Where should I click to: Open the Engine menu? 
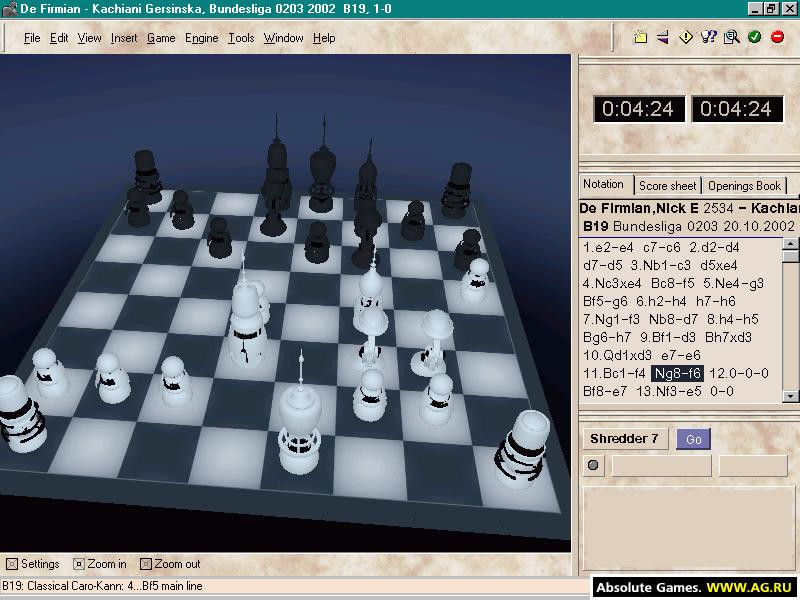[202, 38]
